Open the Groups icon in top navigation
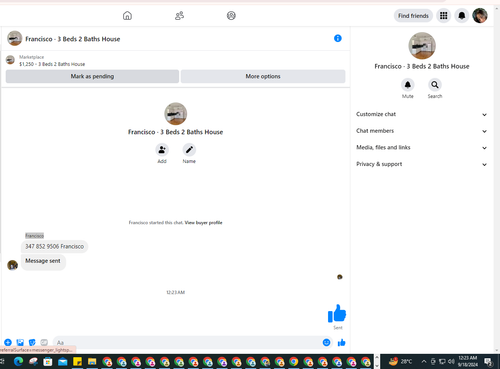Viewport: 500px width, 369px height. [231, 16]
